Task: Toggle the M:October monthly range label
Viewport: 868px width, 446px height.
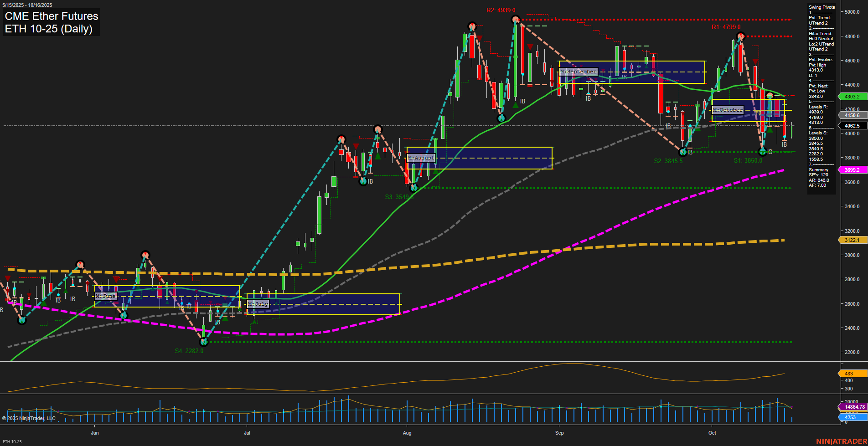Action: pyautogui.click(x=728, y=109)
